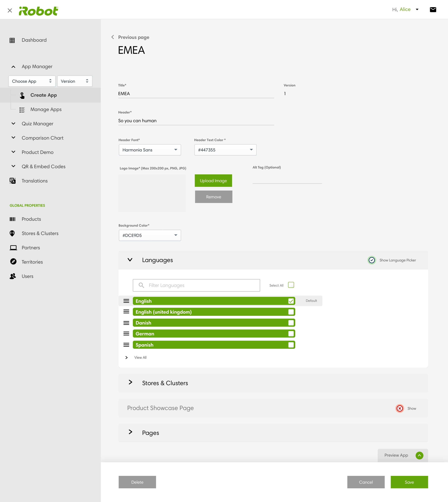Viewport: 448px width, 502px height.
Task: Click the Territories compass icon
Action: (x=13, y=262)
